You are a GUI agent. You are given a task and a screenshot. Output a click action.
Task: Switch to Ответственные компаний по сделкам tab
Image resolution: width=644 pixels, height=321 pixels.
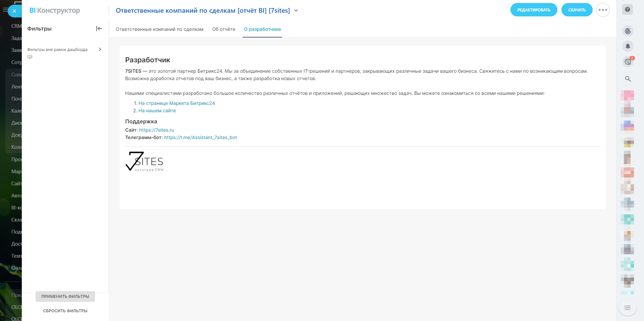pos(159,29)
